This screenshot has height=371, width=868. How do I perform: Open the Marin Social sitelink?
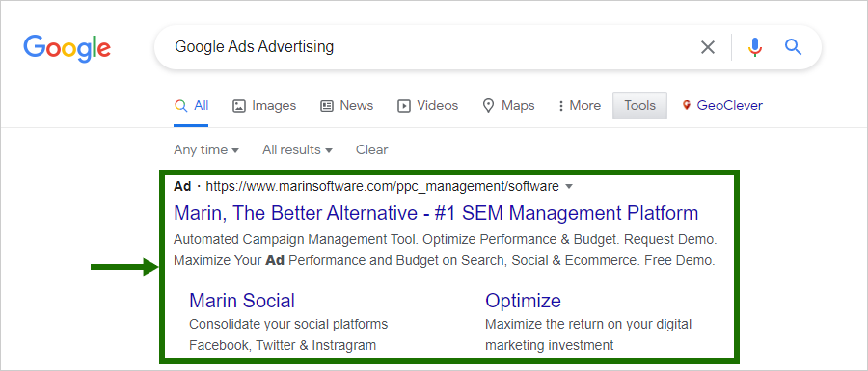coord(242,301)
